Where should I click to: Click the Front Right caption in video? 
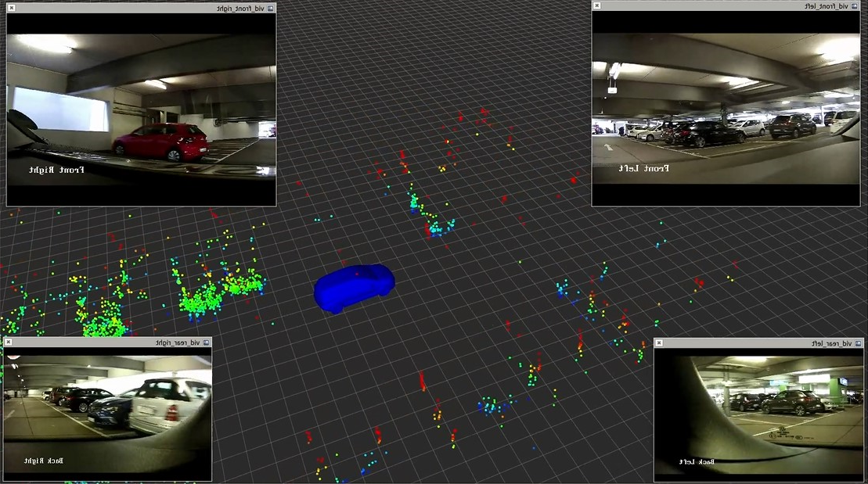[x=57, y=169]
